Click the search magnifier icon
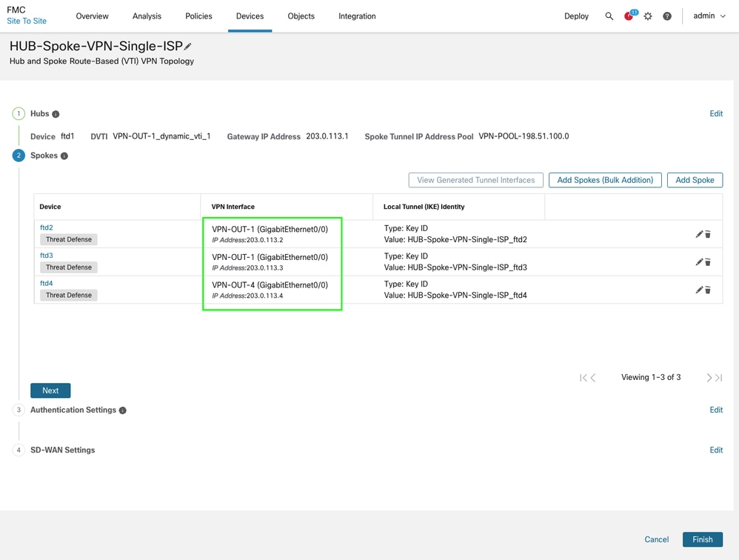The width and height of the screenshot is (739, 560). click(609, 16)
